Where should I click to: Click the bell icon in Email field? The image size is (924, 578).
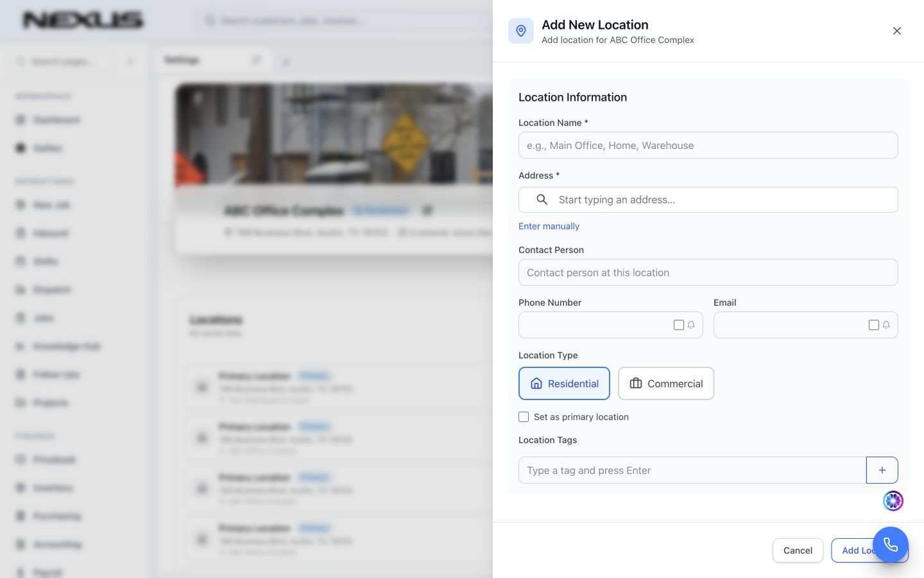(x=886, y=325)
